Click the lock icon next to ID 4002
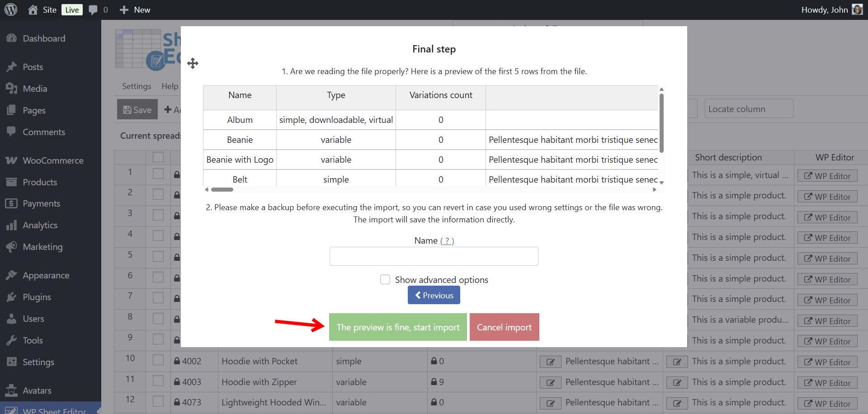868x414 pixels. (x=177, y=361)
